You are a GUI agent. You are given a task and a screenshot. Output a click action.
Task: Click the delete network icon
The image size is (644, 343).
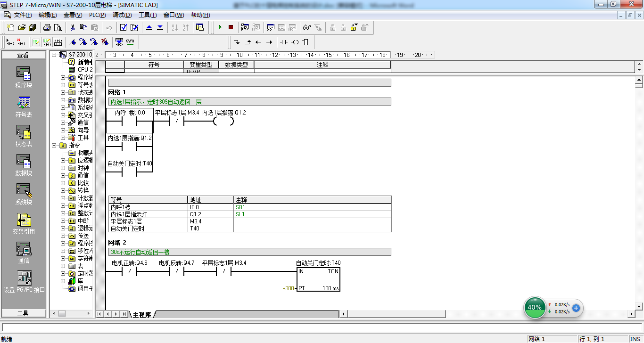pos(20,42)
